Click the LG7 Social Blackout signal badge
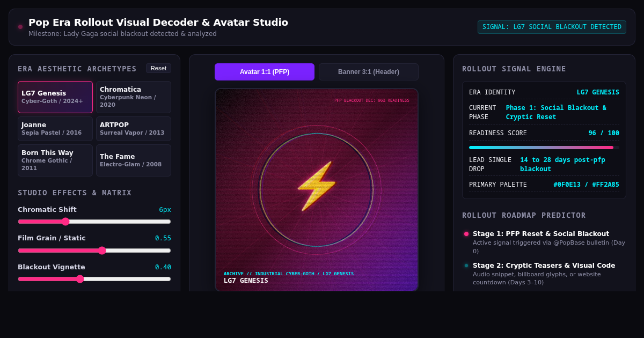The height and width of the screenshot is (338, 644). [x=552, y=27]
